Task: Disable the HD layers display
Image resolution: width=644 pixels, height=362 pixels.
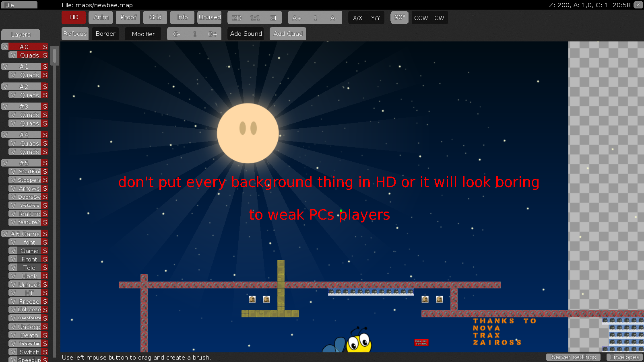Action: [x=73, y=18]
